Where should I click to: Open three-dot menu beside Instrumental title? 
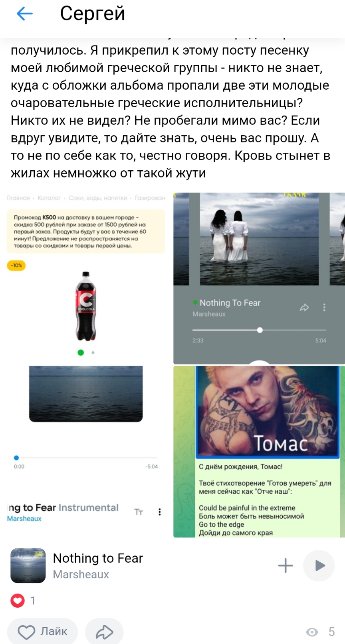pyautogui.click(x=160, y=512)
